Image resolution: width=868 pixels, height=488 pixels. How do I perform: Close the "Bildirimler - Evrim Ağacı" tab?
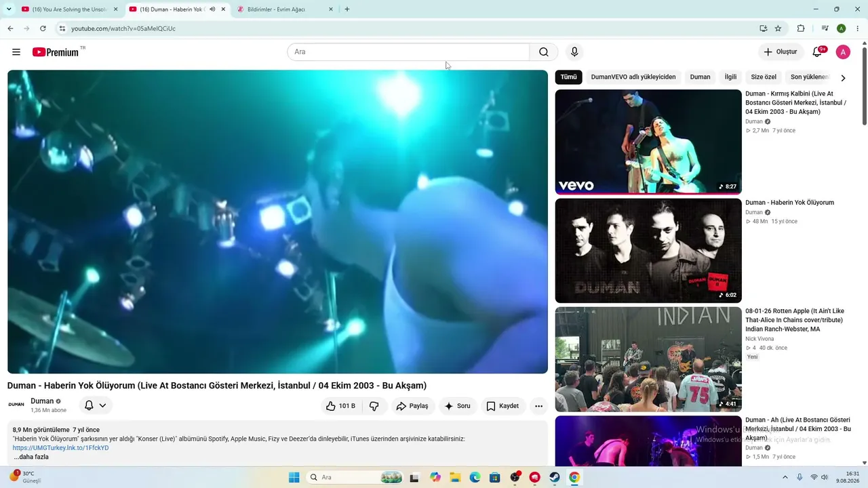[331, 9]
